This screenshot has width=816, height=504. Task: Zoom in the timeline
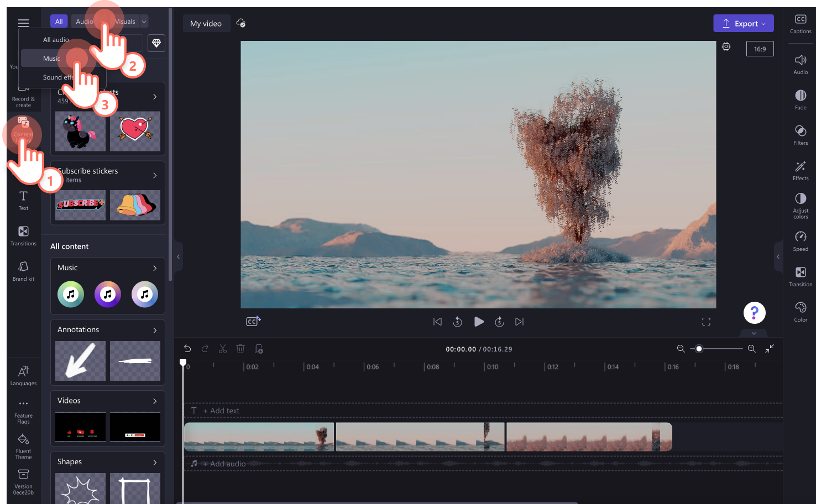point(752,349)
